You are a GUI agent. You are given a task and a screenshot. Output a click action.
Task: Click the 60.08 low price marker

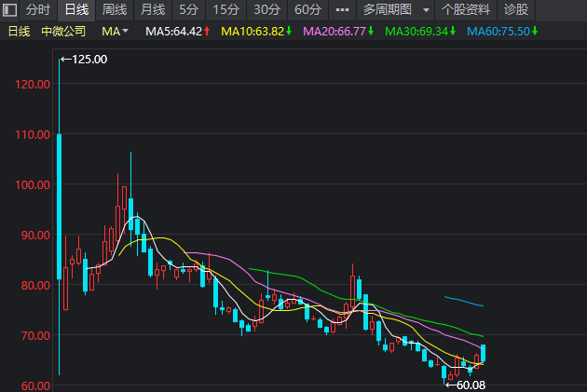(x=466, y=385)
